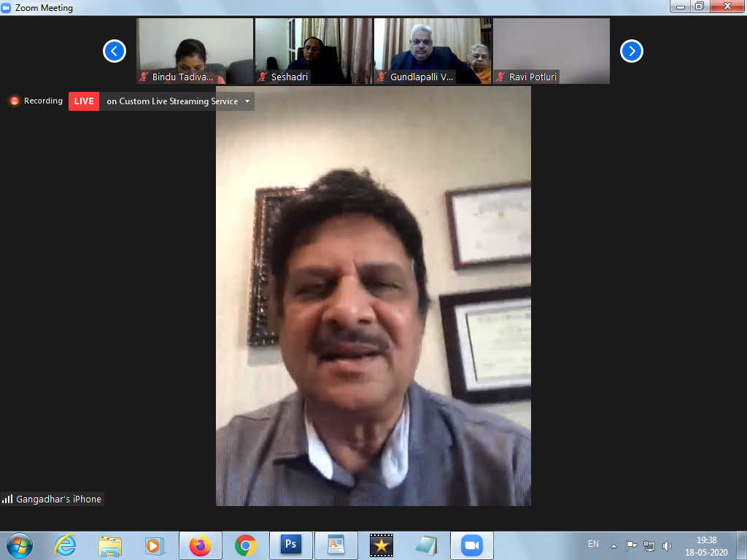Go to the next page of participant videos
This screenshot has width=747, height=560.
tap(631, 51)
